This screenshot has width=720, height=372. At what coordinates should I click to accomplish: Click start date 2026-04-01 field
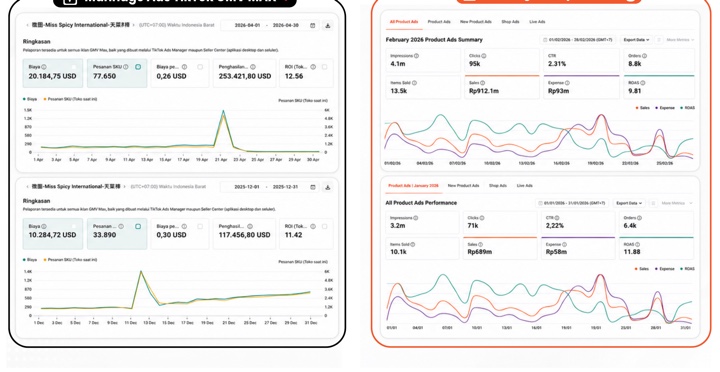click(248, 26)
